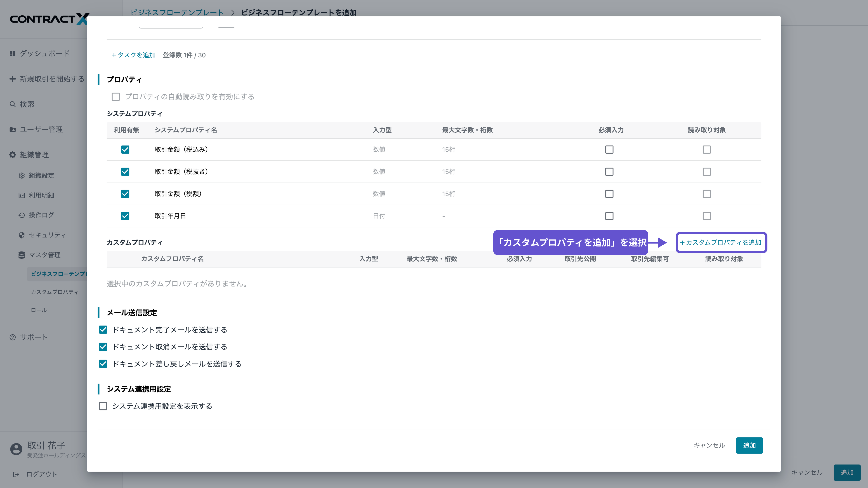
Task: Open the ロール sidebar menu item
Action: (39, 310)
